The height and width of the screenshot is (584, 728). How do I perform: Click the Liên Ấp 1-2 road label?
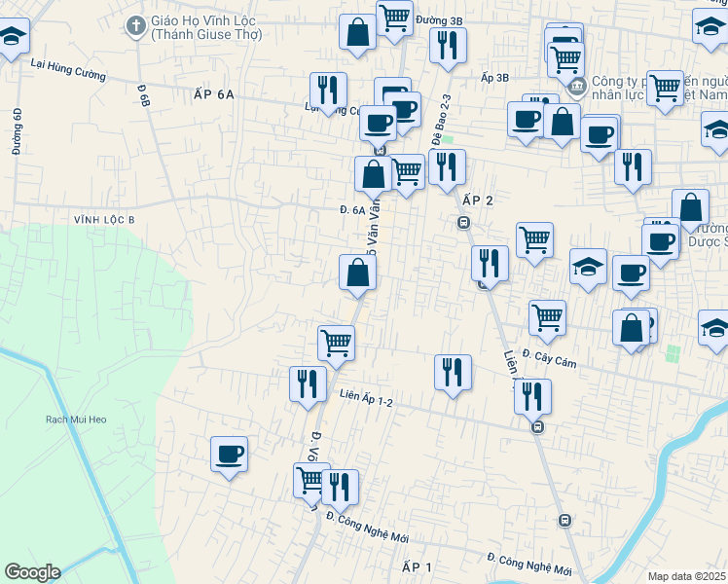(x=366, y=398)
